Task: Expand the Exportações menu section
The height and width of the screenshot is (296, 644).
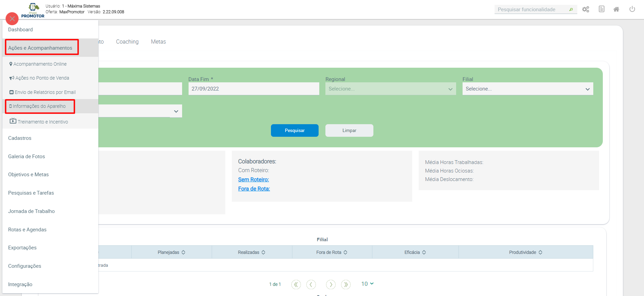Action: pos(50,248)
